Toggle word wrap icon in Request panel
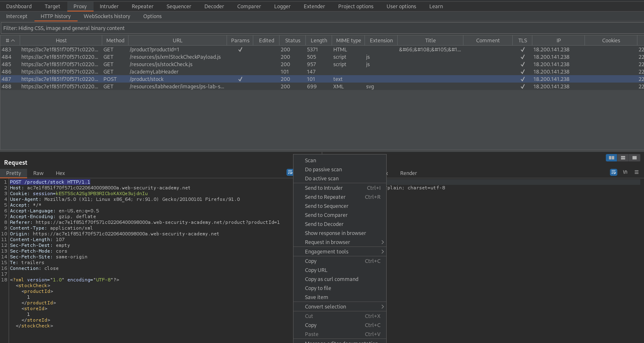 point(290,173)
